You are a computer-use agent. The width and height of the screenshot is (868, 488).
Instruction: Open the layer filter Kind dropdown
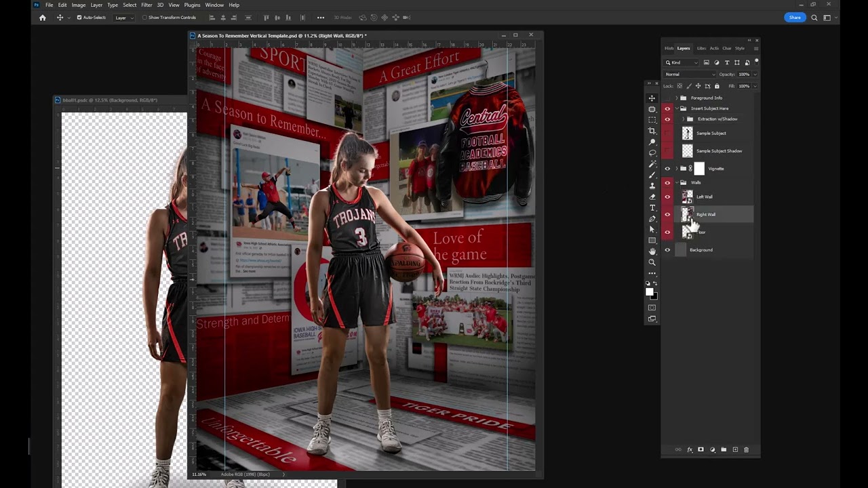point(682,62)
